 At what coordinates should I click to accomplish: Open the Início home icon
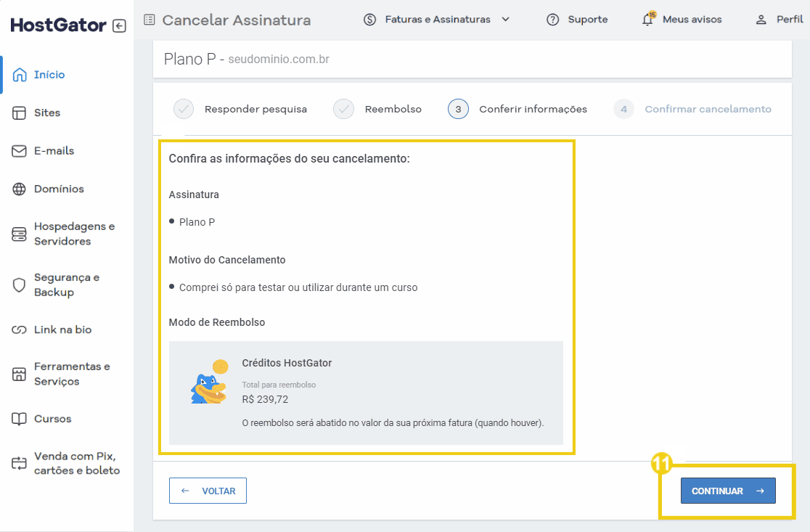click(18, 74)
